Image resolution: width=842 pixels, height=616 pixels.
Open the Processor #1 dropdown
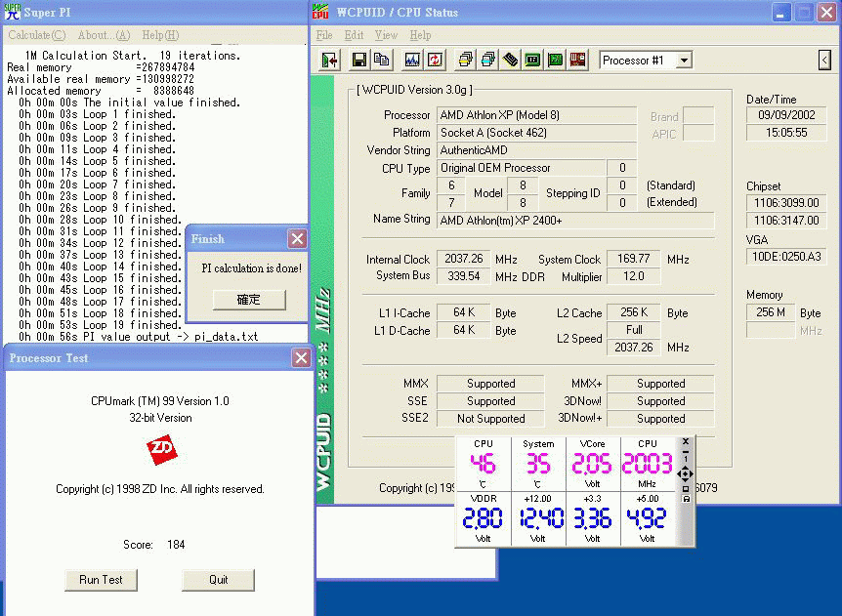684,61
